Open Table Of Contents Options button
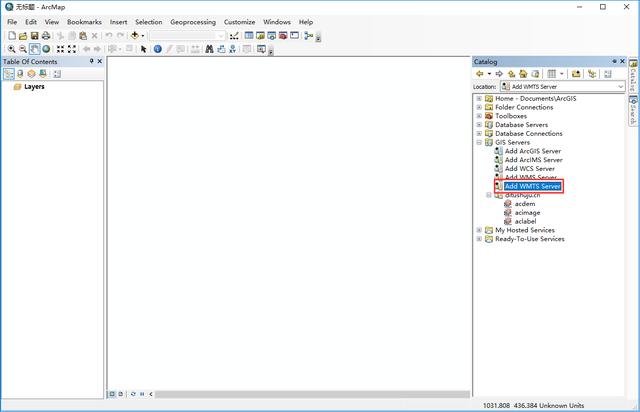This screenshot has height=412, width=640. point(57,74)
